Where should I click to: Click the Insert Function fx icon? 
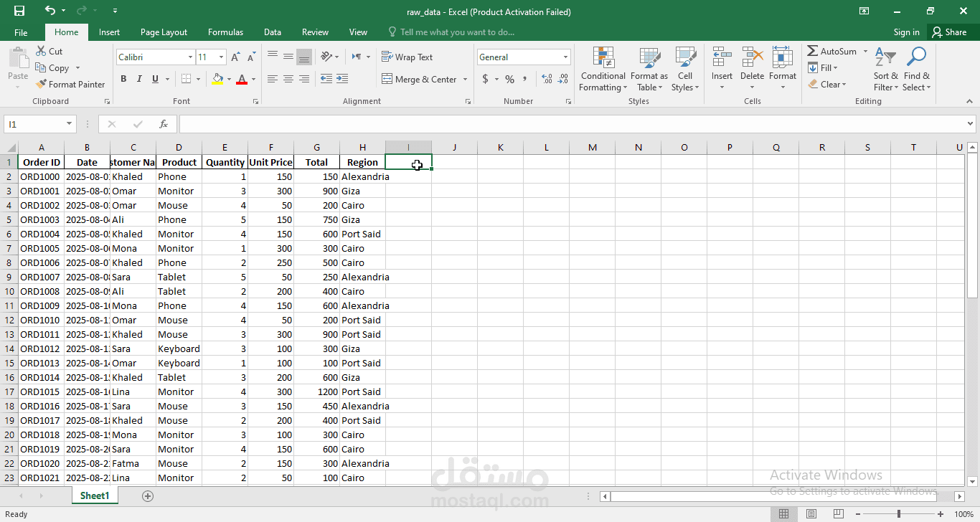pyautogui.click(x=164, y=124)
